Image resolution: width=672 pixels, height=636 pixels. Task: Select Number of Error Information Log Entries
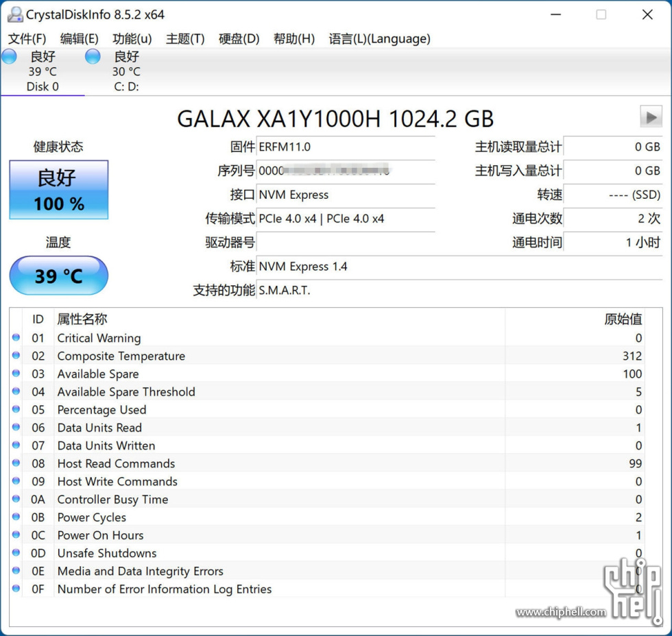165,589
